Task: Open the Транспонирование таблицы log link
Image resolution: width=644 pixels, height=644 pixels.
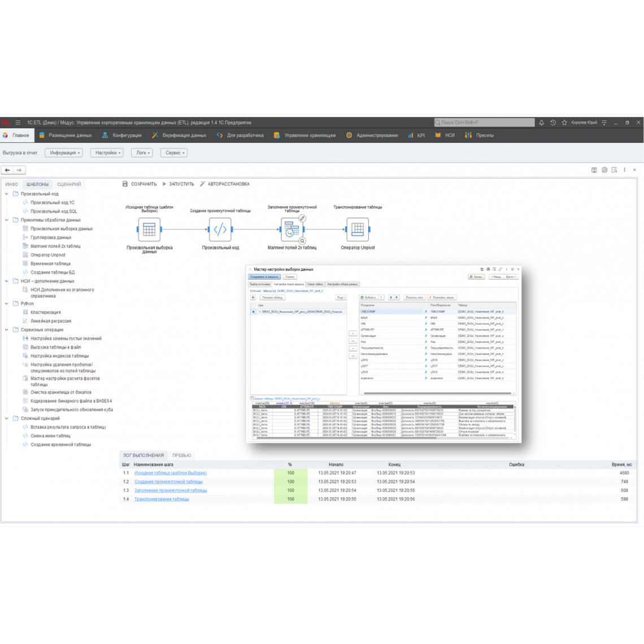Action: 162,499
